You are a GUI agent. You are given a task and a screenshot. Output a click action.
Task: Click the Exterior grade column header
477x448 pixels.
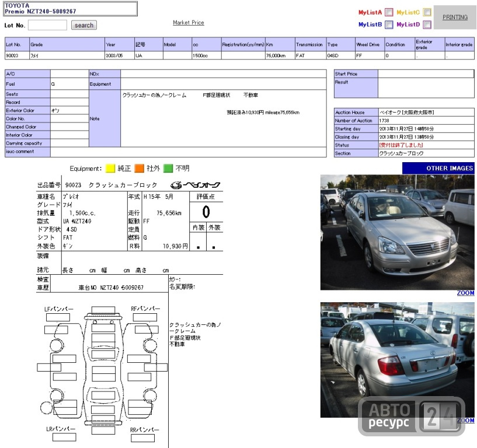[x=430, y=44]
